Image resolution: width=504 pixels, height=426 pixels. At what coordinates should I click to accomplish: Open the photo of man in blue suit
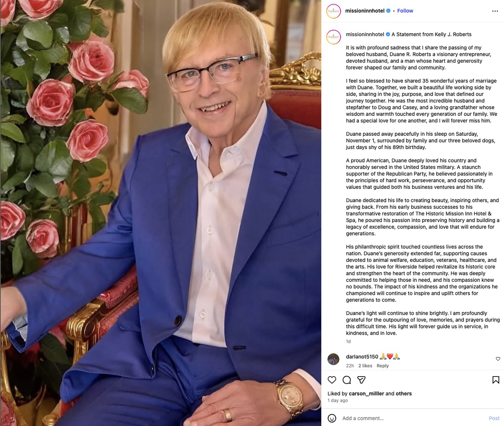(x=161, y=213)
